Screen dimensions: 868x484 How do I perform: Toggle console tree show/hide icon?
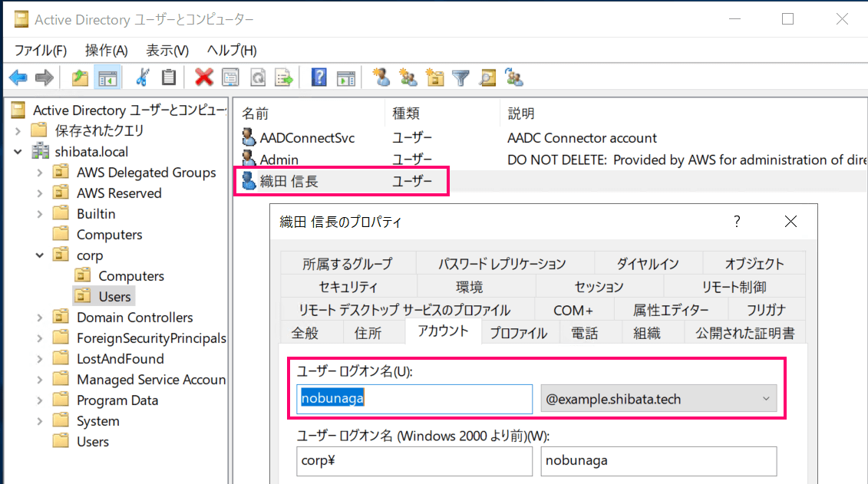[107, 77]
